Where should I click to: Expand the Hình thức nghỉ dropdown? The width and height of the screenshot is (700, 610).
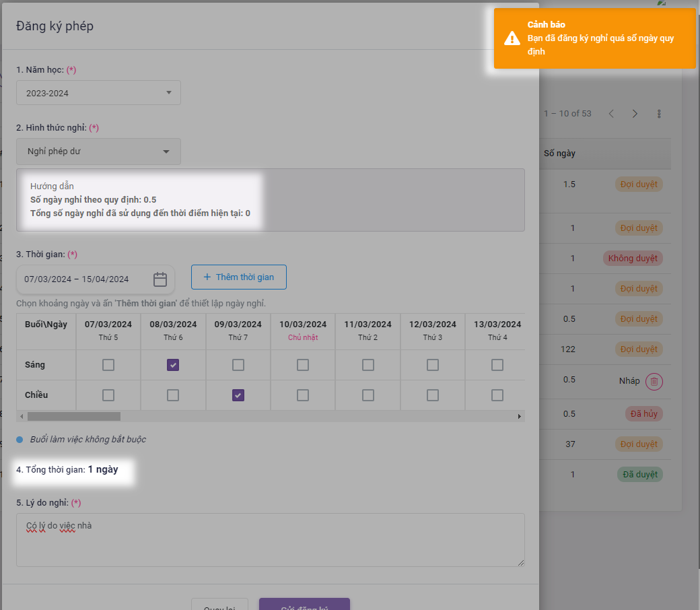[98, 151]
